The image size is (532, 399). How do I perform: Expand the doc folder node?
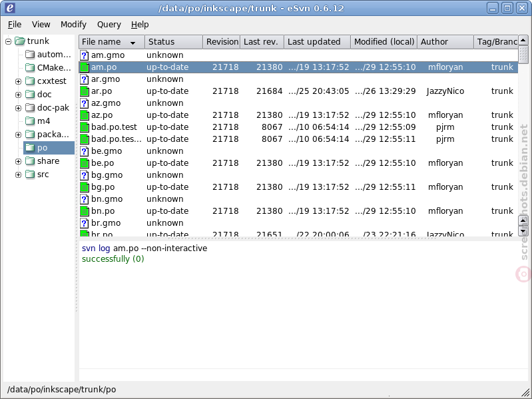click(19, 95)
